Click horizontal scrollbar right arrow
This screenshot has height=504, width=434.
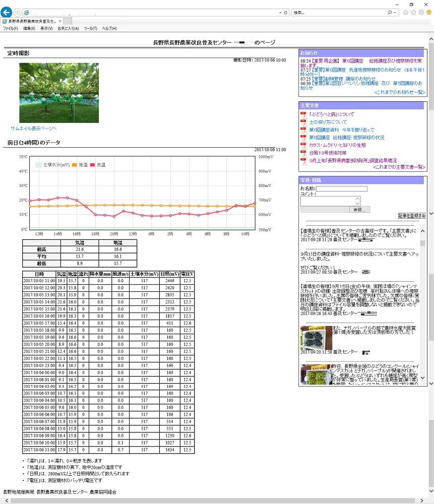tap(421, 501)
